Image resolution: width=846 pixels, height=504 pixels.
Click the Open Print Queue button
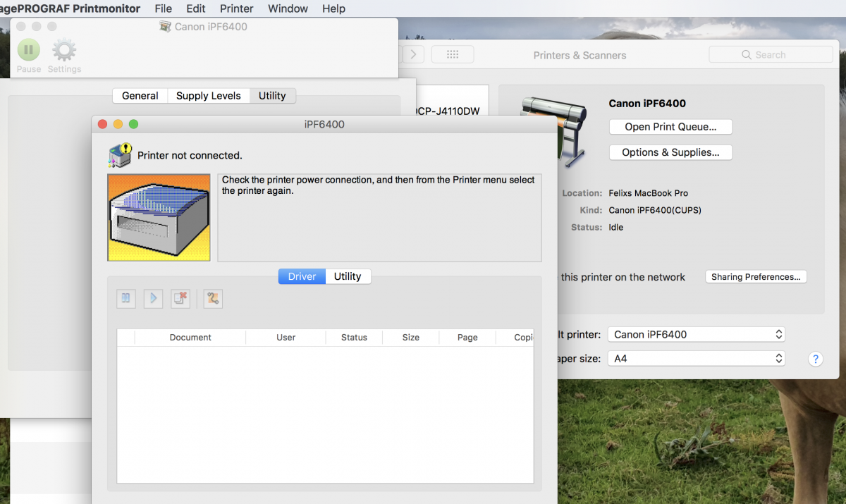coord(670,127)
